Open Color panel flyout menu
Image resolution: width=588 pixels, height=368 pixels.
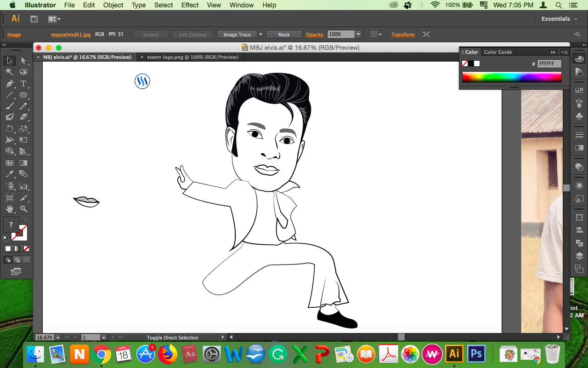565,52
